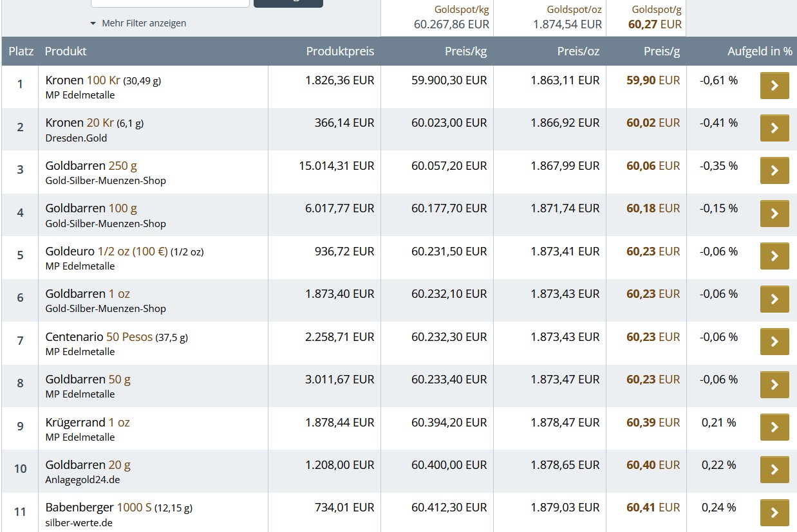Select the arrow button for Babenberger 1000 S
The height and width of the screenshot is (532, 797).
(774, 513)
